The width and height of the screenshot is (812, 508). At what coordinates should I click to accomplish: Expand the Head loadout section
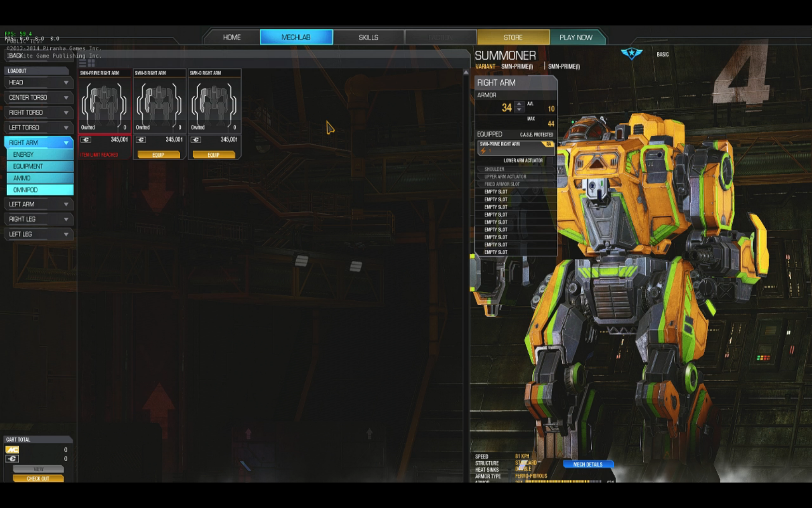point(38,83)
